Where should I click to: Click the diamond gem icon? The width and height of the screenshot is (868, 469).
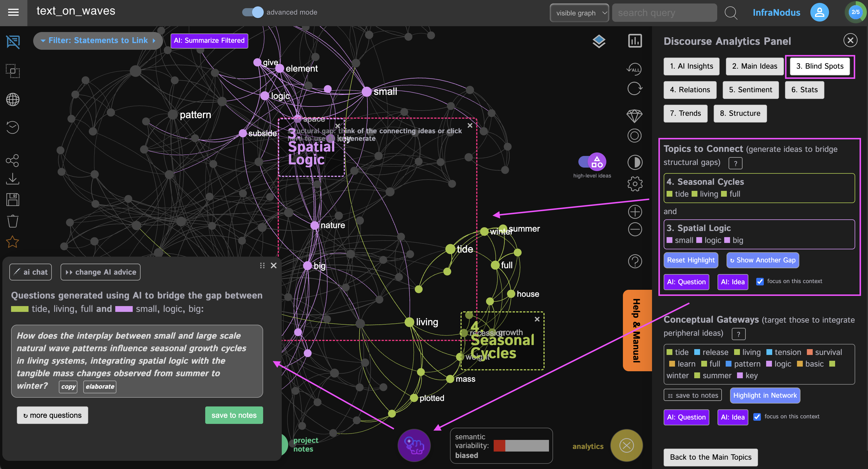click(635, 116)
